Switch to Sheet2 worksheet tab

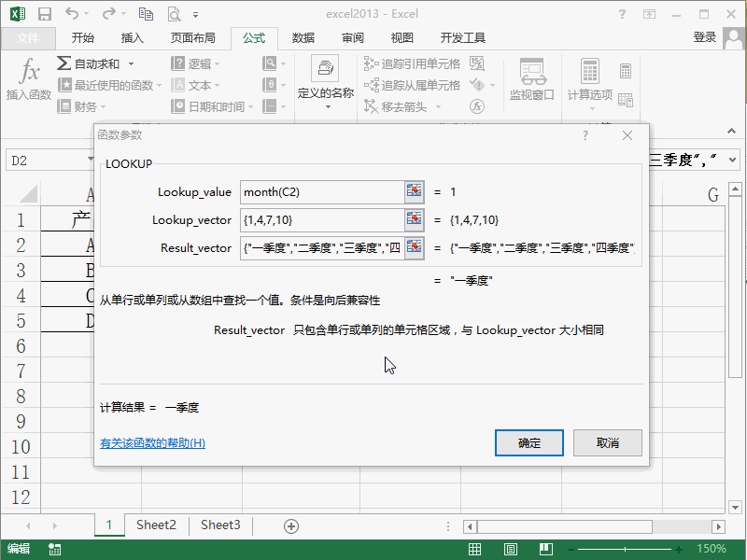click(x=156, y=525)
